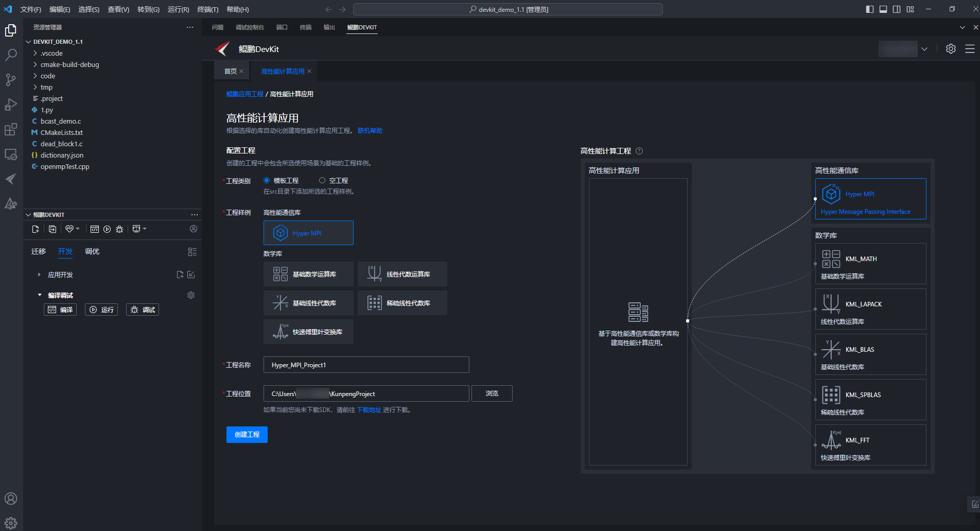This screenshot has width=980, height=531.
Task: Expand the 应用开发 section
Action: pyautogui.click(x=39, y=275)
